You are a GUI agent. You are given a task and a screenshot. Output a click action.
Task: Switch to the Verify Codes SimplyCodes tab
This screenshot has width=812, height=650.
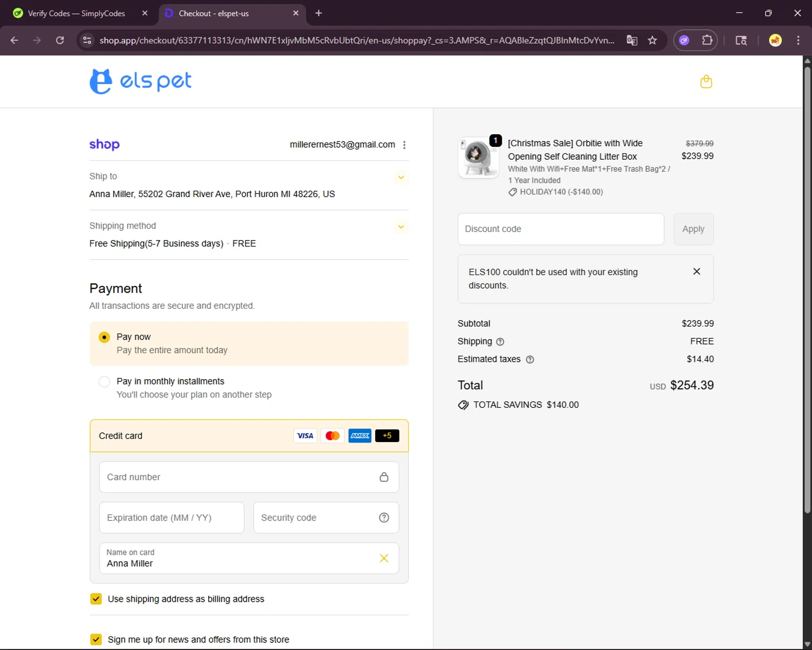76,13
